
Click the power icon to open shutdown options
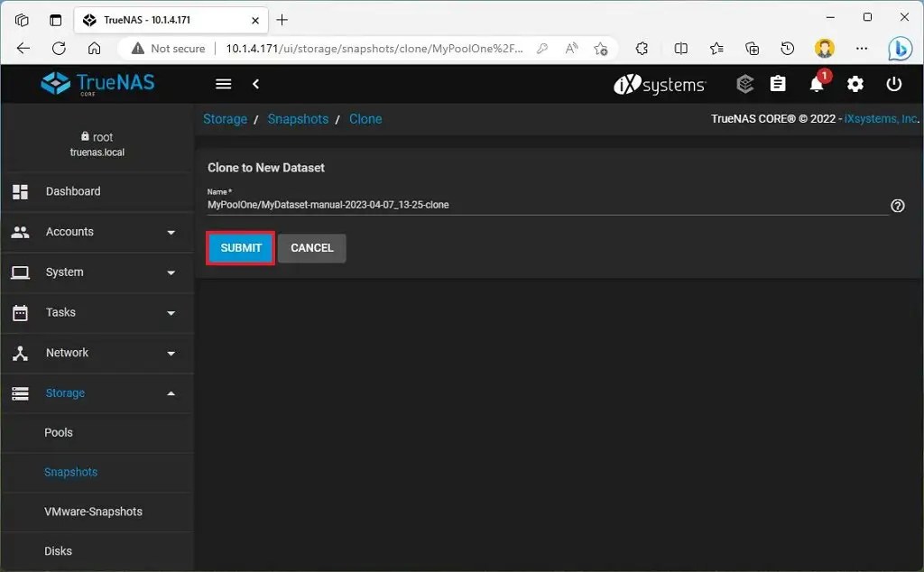[x=893, y=84]
